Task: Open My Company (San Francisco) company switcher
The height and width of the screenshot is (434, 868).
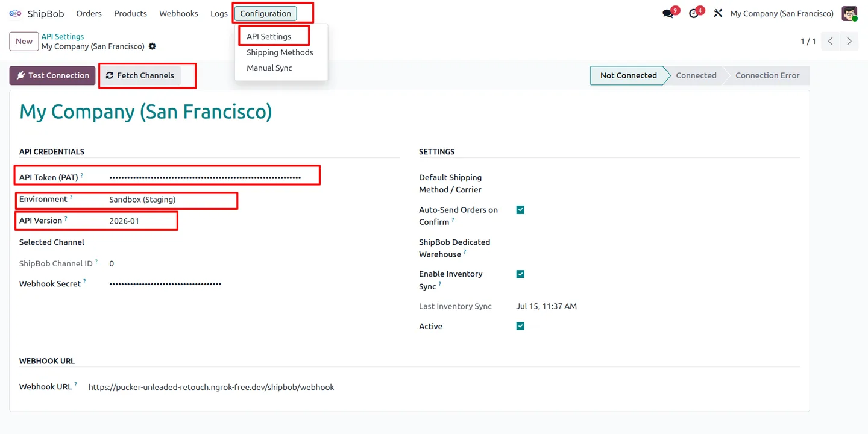Action: click(782, 13)
